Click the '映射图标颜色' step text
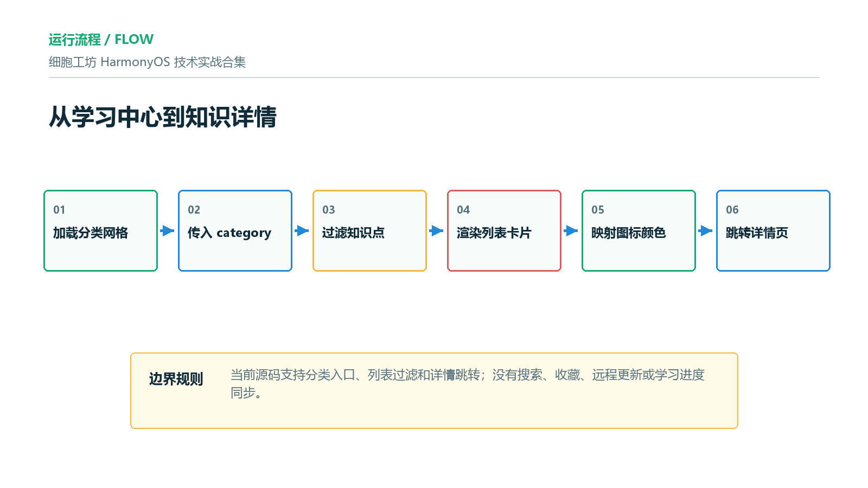 (629, 233)
